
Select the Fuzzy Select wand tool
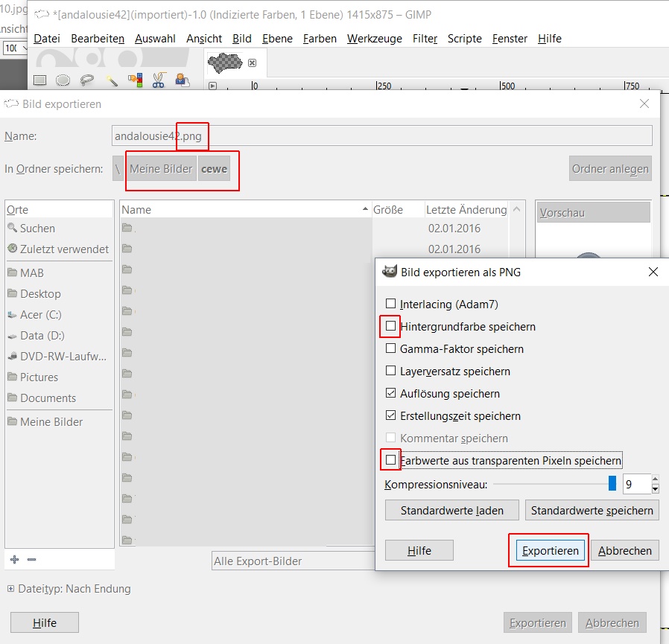coord(111,80)
